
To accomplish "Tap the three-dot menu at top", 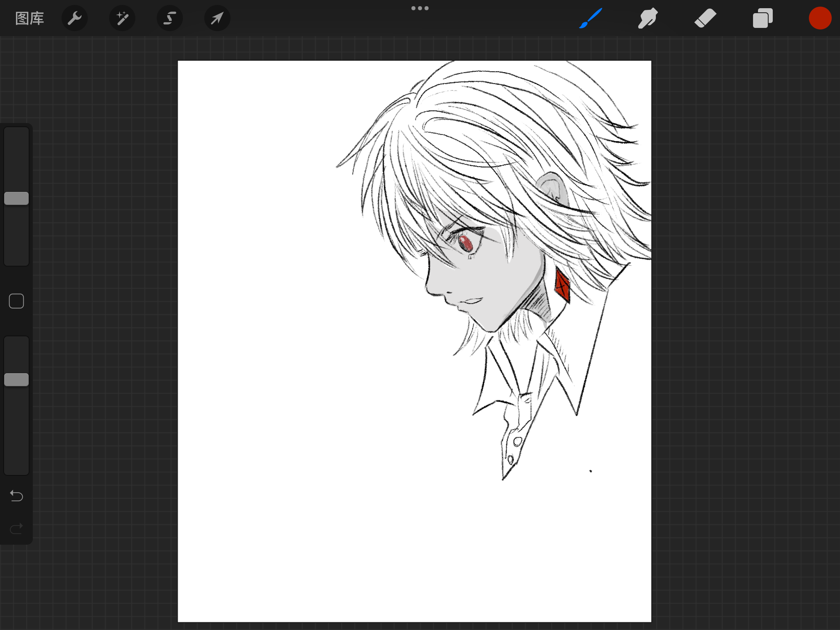I will 420,8.
